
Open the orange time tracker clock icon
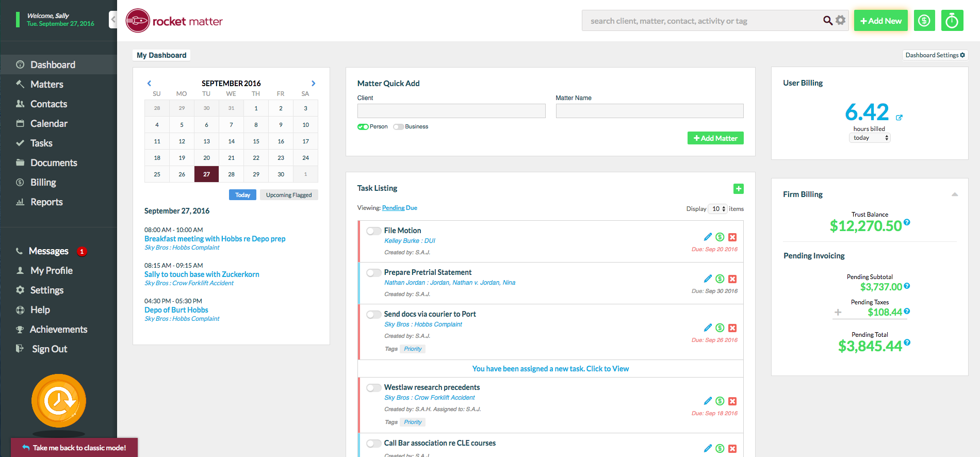pos(59,401)
